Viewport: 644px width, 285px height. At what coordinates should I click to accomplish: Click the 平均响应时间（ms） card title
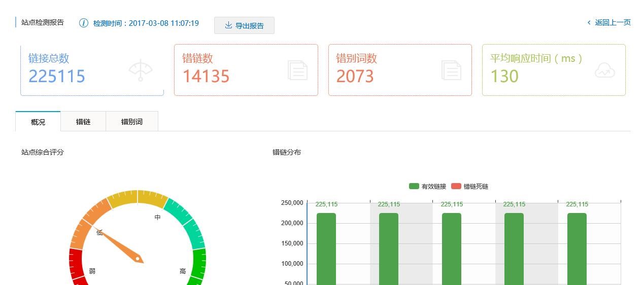coord(536,58)
